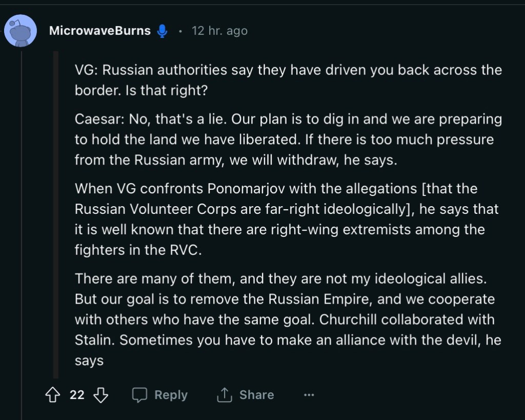Upvote the MicrowaveBurns comment
Viewport: 525px width, 420px height.
coord(53,395)
